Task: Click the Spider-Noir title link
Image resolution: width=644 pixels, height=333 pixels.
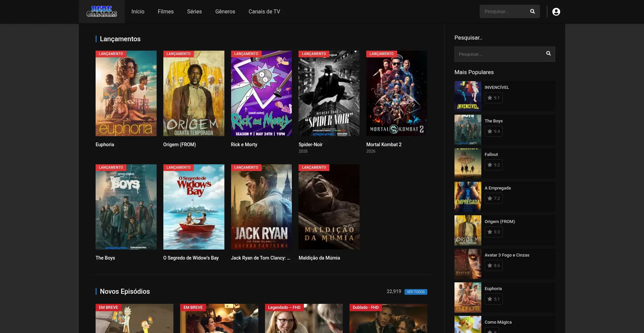Action: click(311, 145)
